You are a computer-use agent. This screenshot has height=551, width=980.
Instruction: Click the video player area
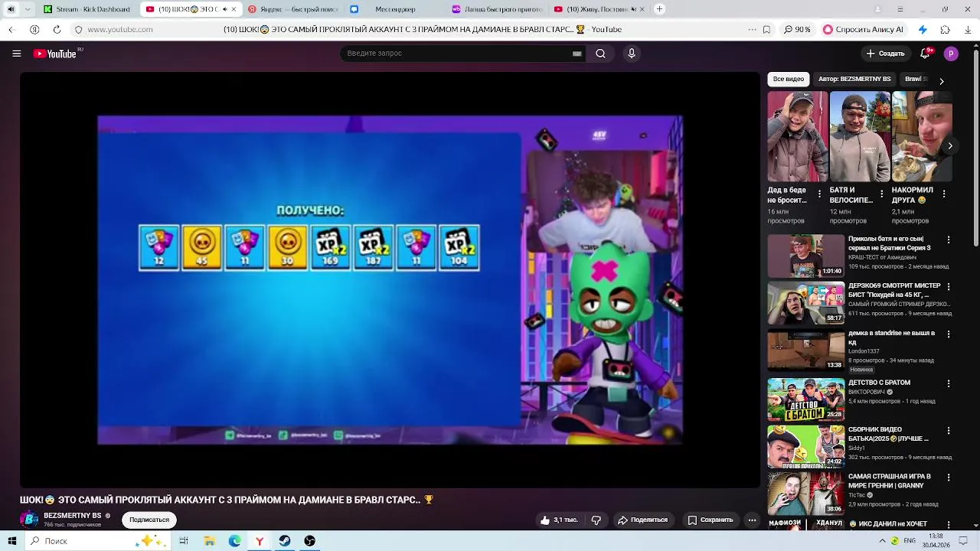point(390,279)
